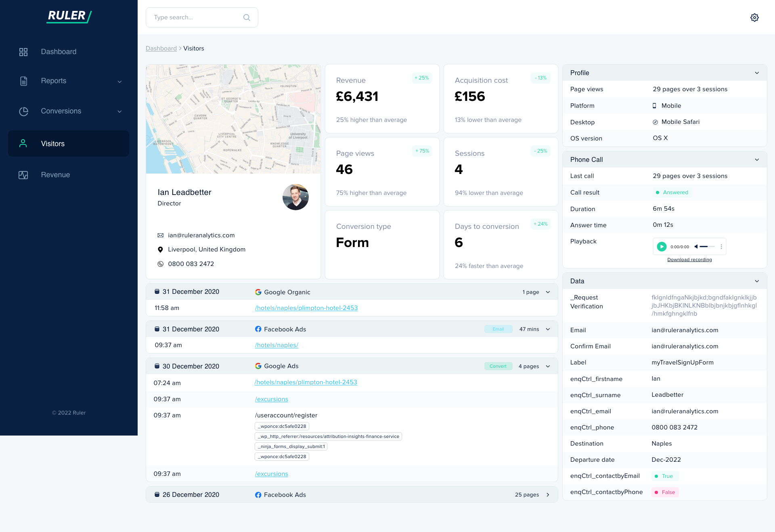Viewport: 775px width, 532px height.
Task: Navigate to Dashboard via the breadcrumb
Action: click(161, 48)
